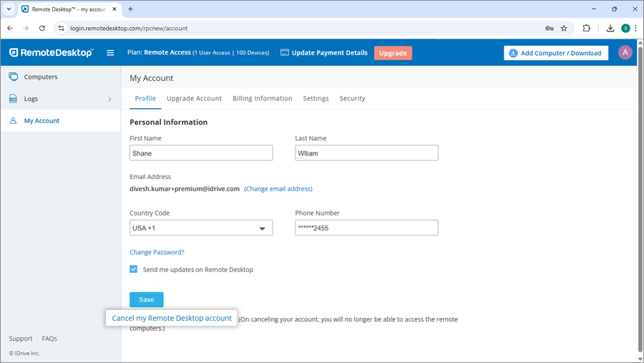The image size is (644, 363).
Task: Click the Logs icon in the sidebar
Action: pyautogui.click(x=13, y=99)
